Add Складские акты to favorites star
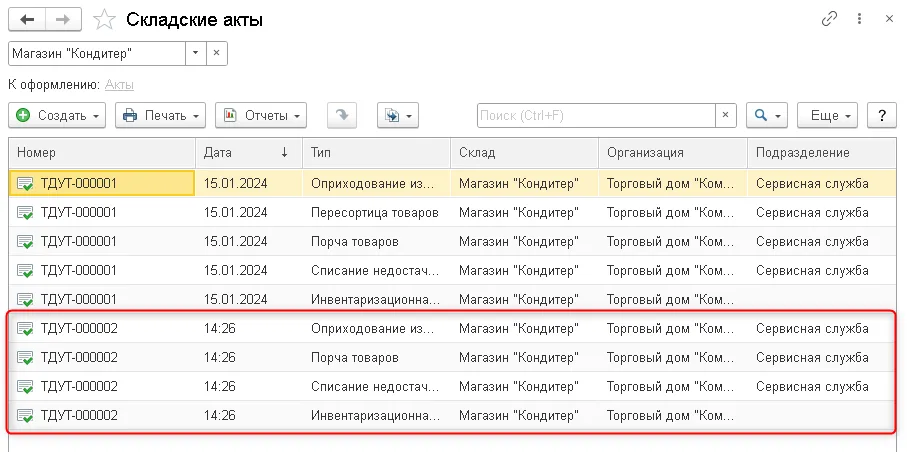907x452 pixels. pos(104,20)
